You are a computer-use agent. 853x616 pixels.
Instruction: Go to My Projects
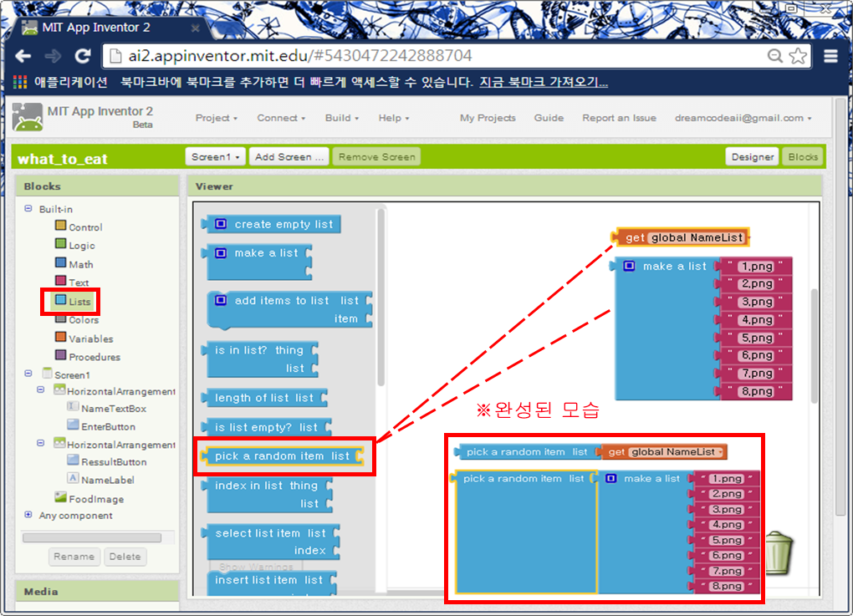click(488, 118)
